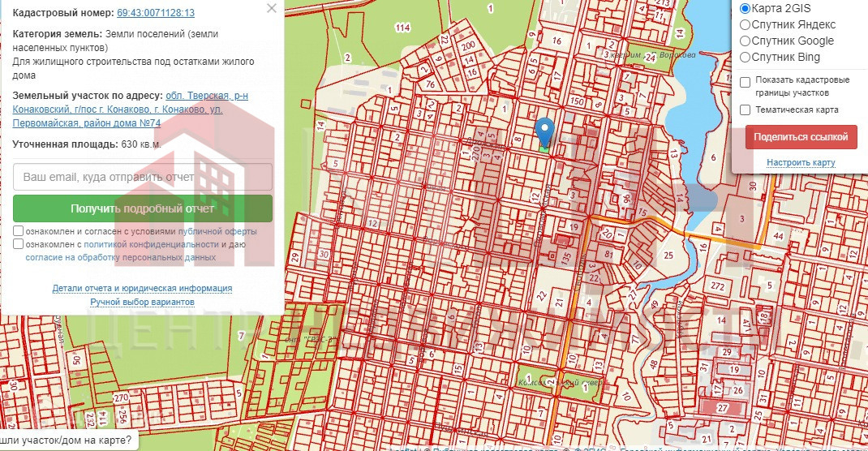Close the cadastral info panel

tap(271, 8)
